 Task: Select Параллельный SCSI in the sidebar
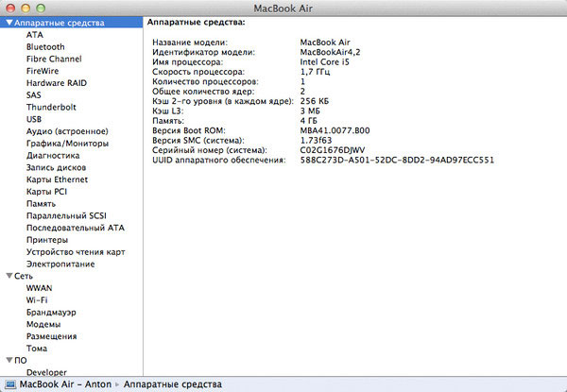[x=66, y=215]
